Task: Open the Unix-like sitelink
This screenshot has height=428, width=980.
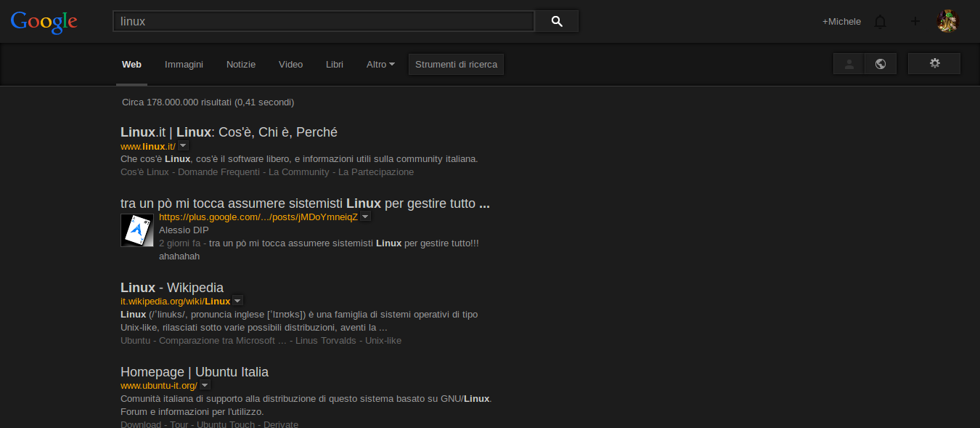Action: (x=383, y=341)
